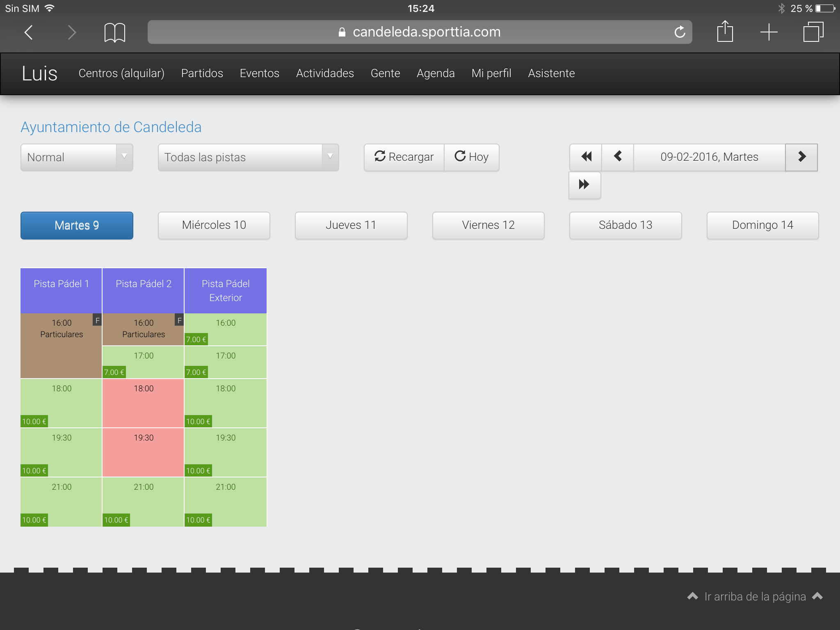Screen dimensions: 840x630
Task: Open the Safari share sheet icon
Action: [x=725, y=32]
